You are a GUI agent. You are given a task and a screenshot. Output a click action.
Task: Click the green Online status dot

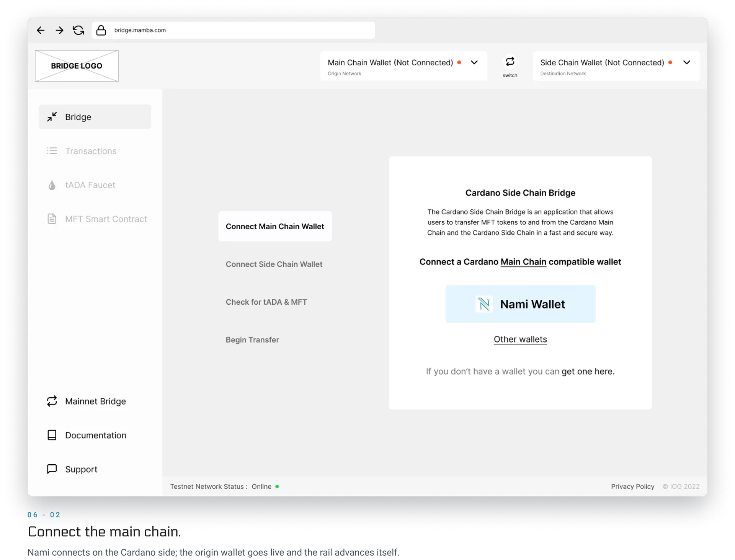click(x=277, y=487)
